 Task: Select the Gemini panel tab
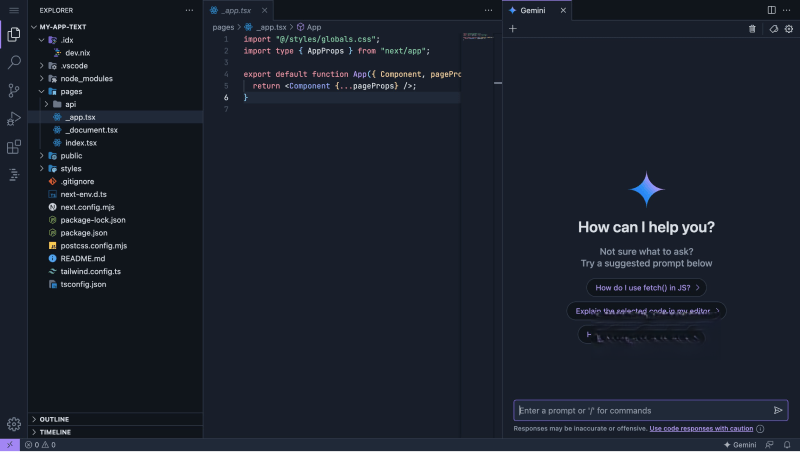tap(532, 10)
